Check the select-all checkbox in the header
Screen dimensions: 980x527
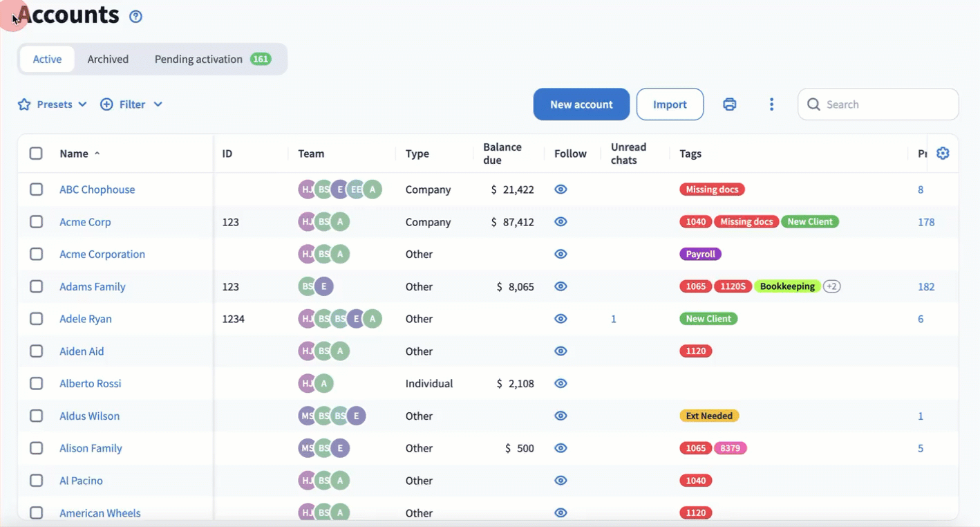pyautogui.click(x=36, y=154)
